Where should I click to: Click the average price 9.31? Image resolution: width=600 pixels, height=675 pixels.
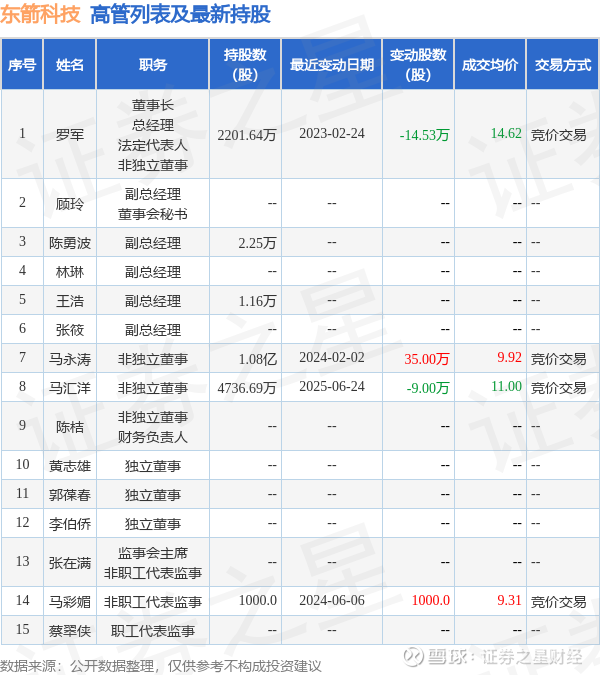(510, 600)
